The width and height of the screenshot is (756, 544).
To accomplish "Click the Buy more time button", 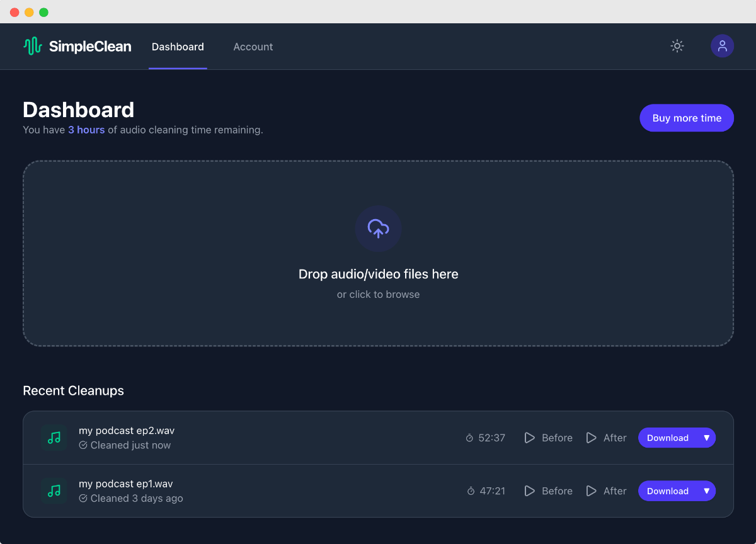I will pyautogui.click(x=686, y=118).
